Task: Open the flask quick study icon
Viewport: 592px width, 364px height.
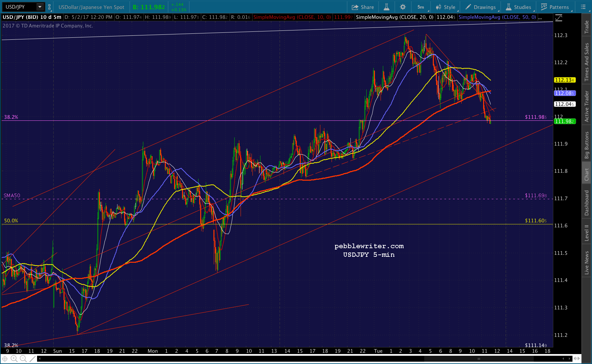Action: tap(386, 7)
